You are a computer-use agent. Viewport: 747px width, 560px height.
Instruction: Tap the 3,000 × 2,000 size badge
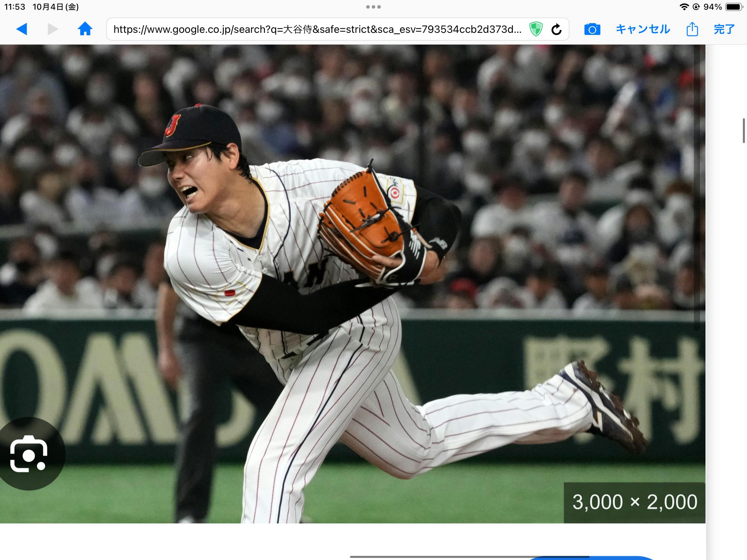(x=634, y=502)
